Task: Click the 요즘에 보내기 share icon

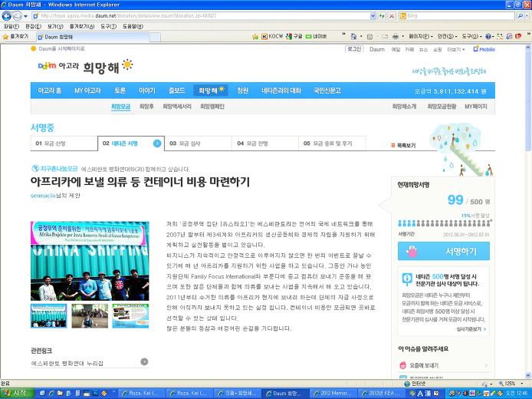Action: 402,365
